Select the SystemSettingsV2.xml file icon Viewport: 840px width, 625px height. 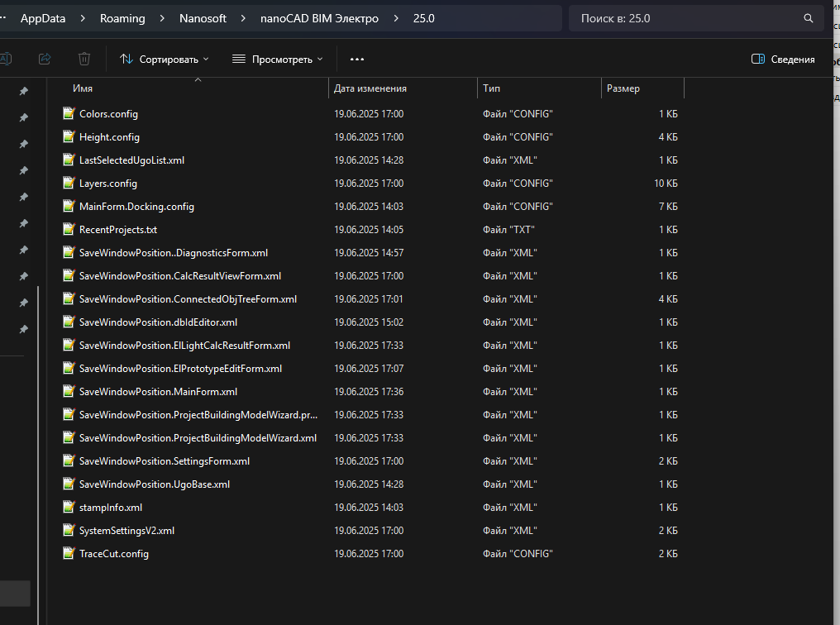[x=69, y=529]
